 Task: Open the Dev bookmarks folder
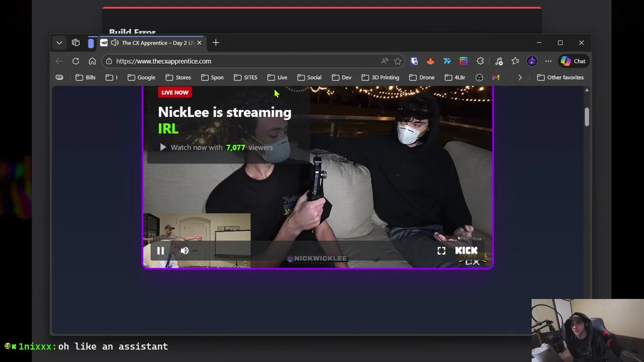tap(341, 77)
